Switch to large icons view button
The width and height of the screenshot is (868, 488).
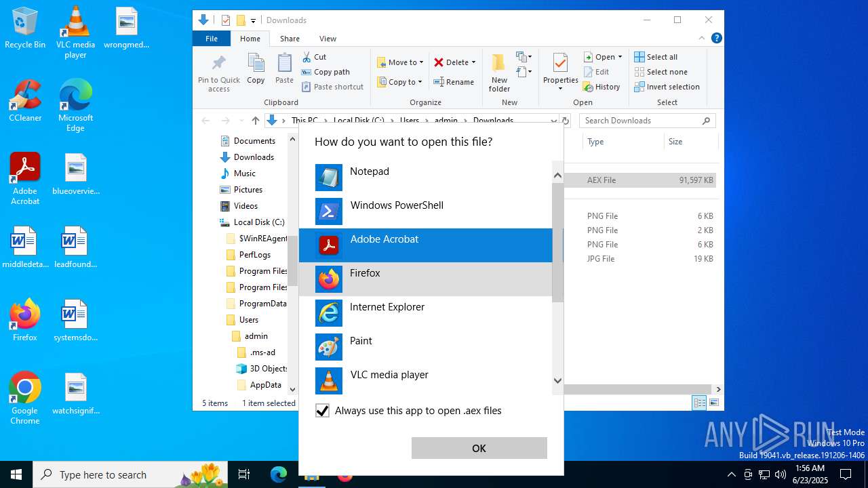click(x=713, y=403)
